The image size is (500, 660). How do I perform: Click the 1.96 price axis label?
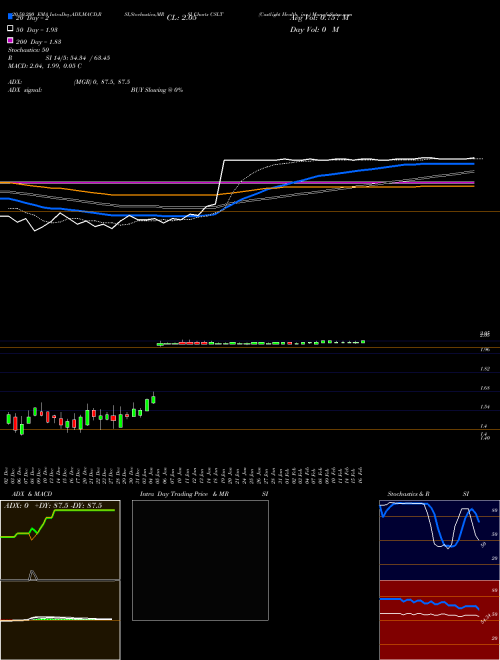[x=484, y=350]
